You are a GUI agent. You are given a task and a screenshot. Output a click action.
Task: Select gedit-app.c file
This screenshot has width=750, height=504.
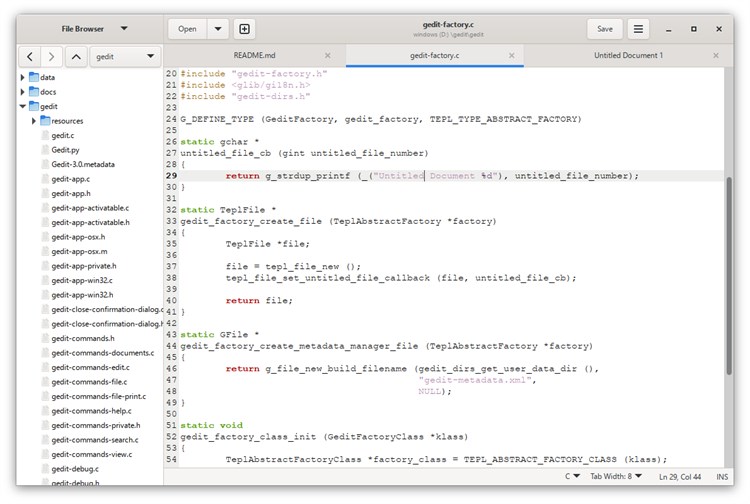click(x=70, y=179)
